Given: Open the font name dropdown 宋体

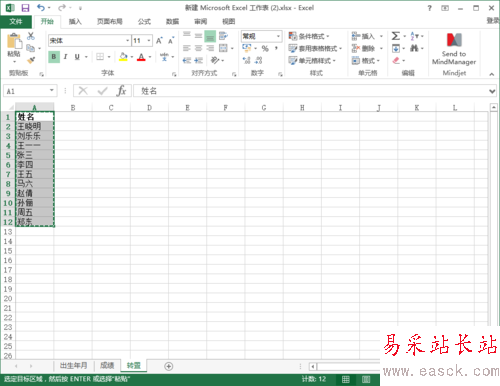Looking at the screenshot, I should tap(127, 41).
